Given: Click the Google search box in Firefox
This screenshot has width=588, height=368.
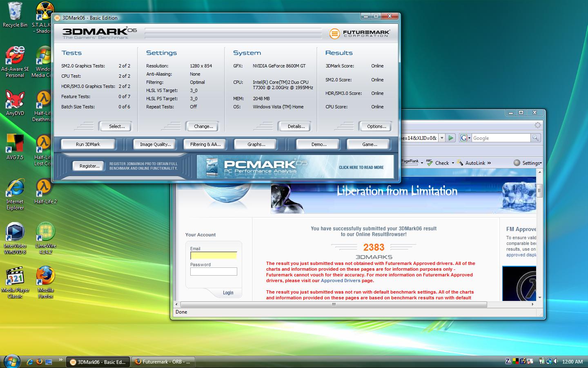Looking at the screenshot, I should [501, 138].
